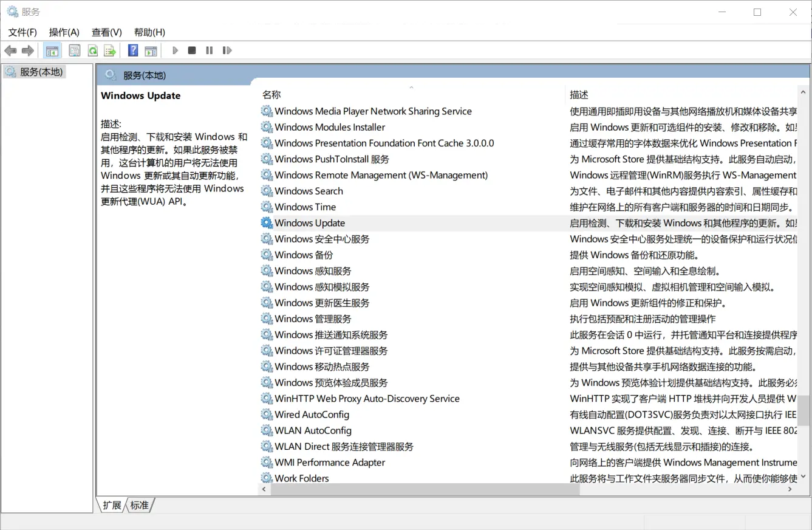Viewport: 812px width, 530px height.
Task: Select Windows Presentation Foundation Font Cache 3.0.0.0
Action: 384,143
